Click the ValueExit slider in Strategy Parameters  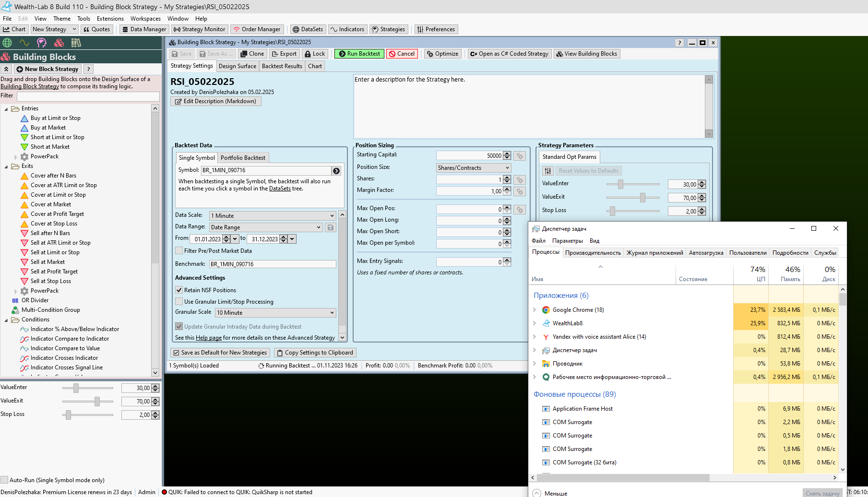click(x=633, y=198)
